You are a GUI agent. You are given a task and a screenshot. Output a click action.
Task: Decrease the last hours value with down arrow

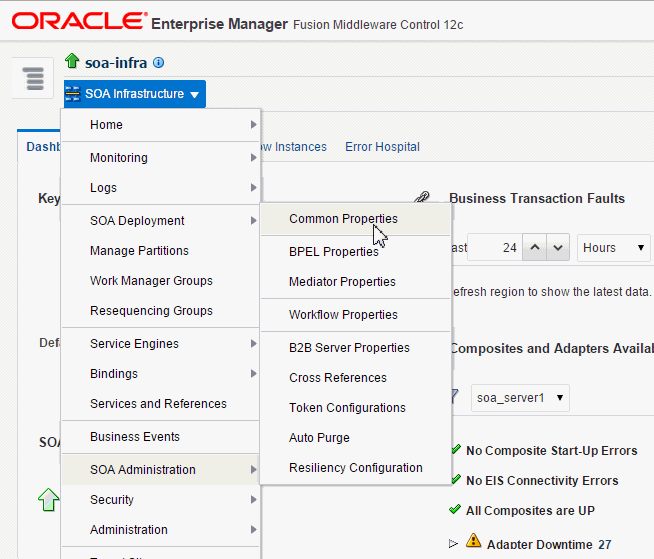(558, 248)
